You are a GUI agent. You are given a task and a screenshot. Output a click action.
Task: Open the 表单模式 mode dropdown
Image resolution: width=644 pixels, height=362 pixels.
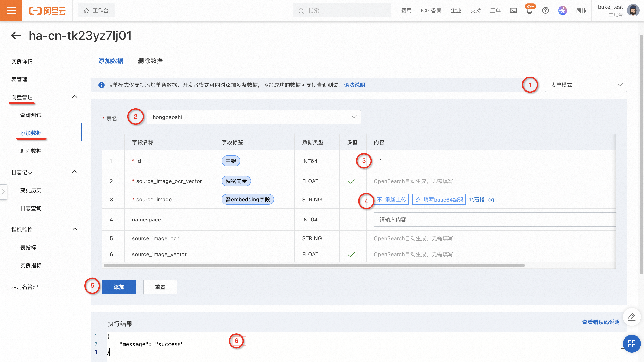pos(586,85)
